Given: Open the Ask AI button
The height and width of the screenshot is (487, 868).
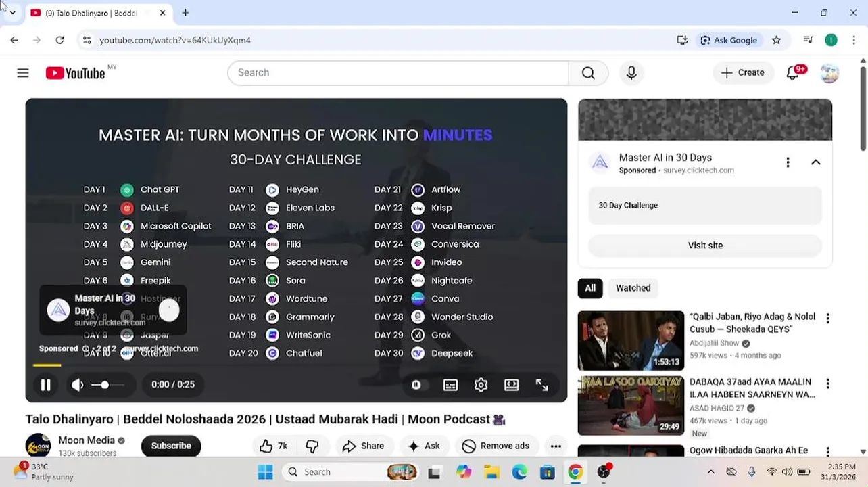Looking at the screenshot, I should [424, 446].
